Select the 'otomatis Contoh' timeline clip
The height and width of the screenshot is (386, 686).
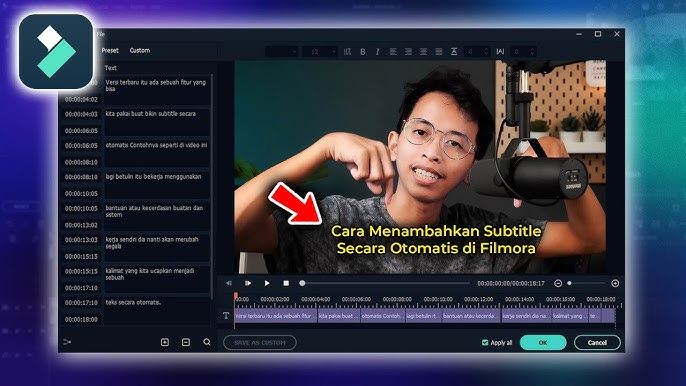pos(383,316)
